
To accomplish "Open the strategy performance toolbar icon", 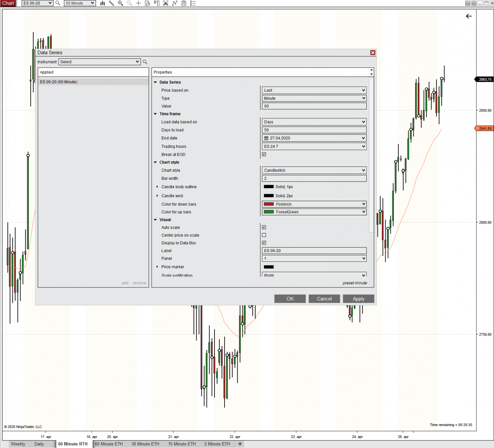I will [184, 3].
